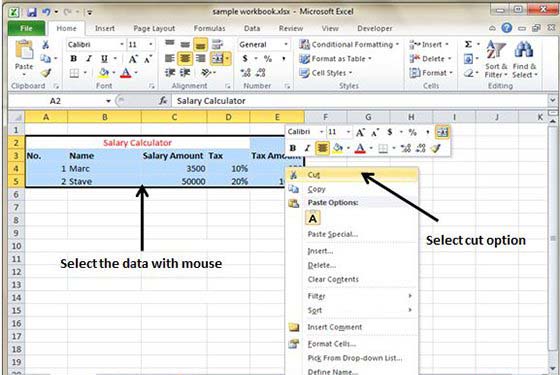Toggle Bold in the ribbon Font group

[x=74, y=59]
